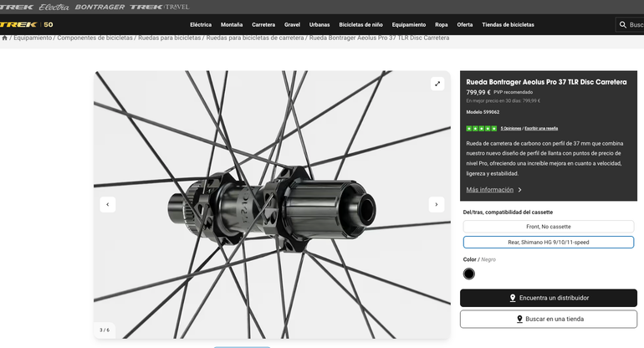The image size is (644, 348).
Task: Open the Equipamiento menu
Action: 409,24
